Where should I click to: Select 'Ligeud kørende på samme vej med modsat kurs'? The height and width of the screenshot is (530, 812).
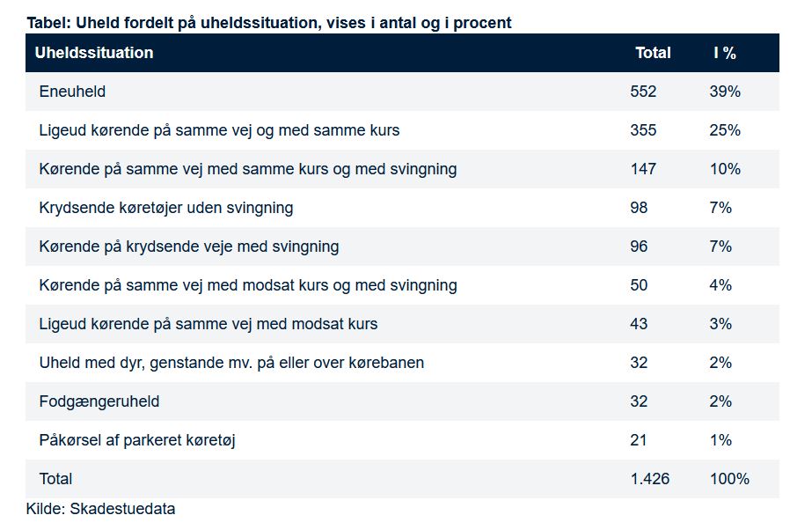208,324
